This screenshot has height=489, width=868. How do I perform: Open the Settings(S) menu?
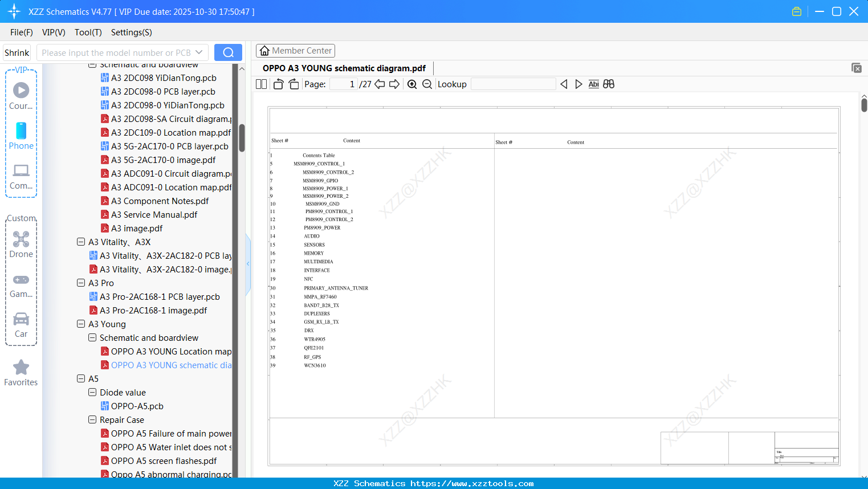click(132, 32)
